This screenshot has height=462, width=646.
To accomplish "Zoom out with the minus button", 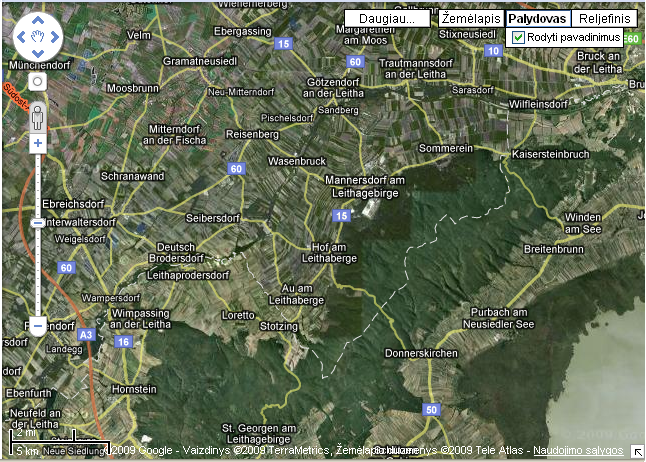I will (x=38, y=326).
